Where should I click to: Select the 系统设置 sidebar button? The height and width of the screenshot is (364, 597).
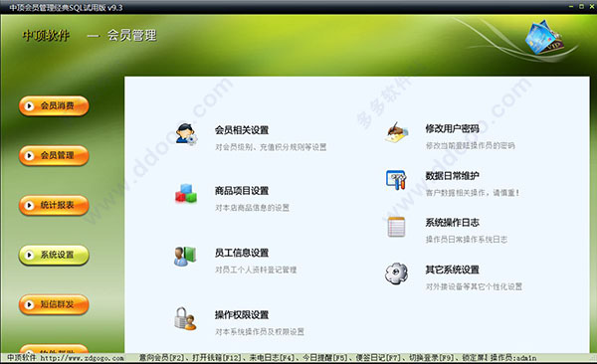point(54,255)
